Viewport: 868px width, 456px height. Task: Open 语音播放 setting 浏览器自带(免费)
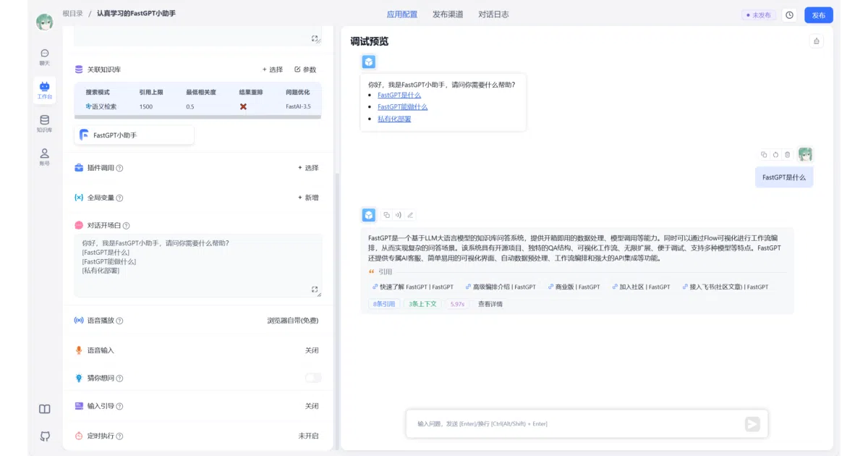[x=292, y=321]
